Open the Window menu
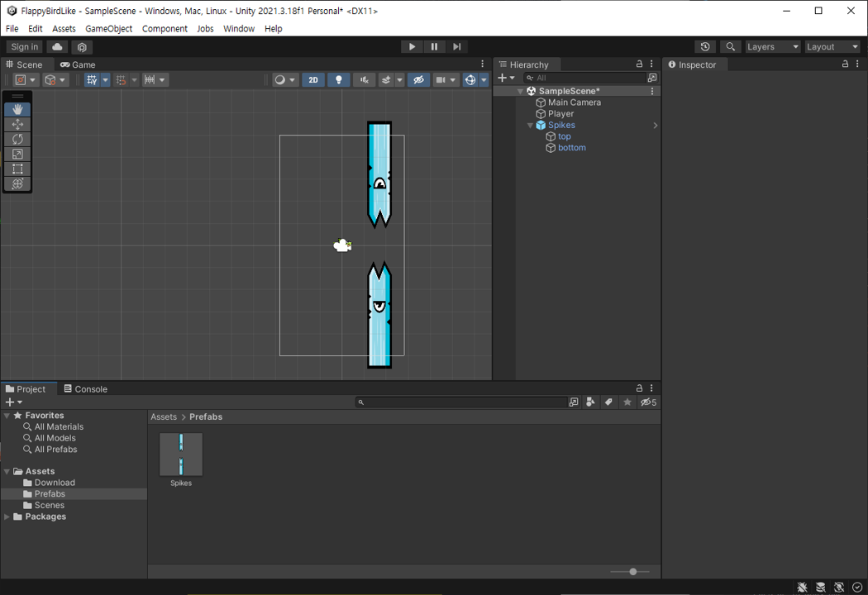 [239, 29]
